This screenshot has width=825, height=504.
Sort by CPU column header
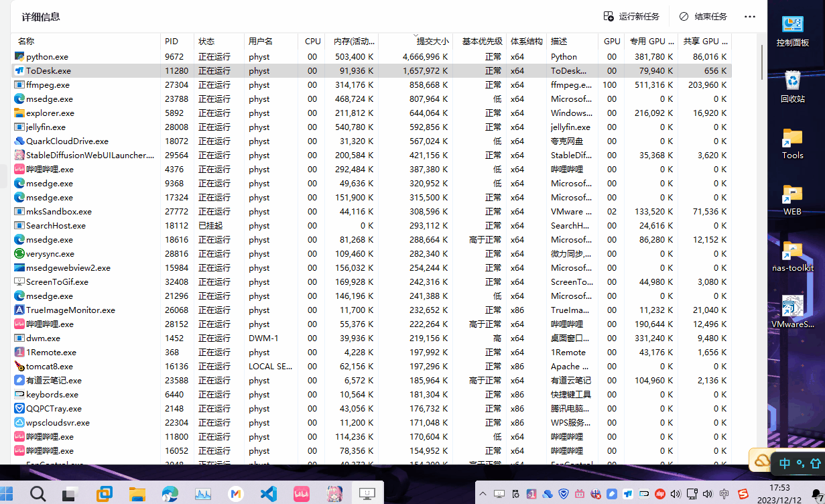[312, 42]
